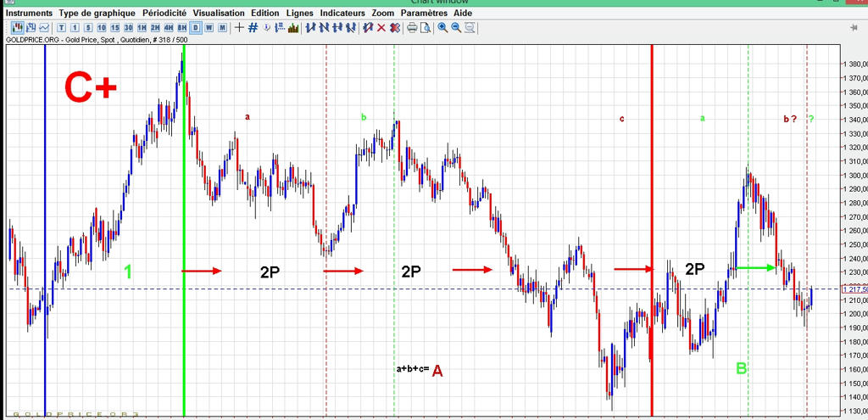Screen dimensions: 868x420
Task: Select the line chart style icon
Action: click(x=43, y=28)
